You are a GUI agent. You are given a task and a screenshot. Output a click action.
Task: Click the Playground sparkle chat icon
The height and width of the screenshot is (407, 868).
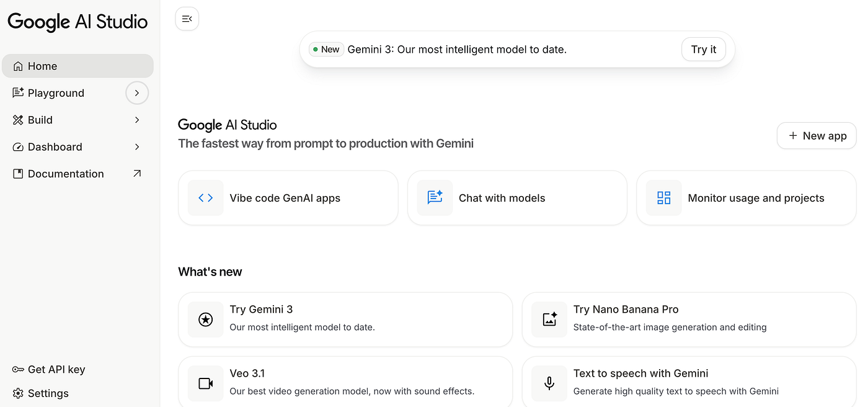click(18, 93)
